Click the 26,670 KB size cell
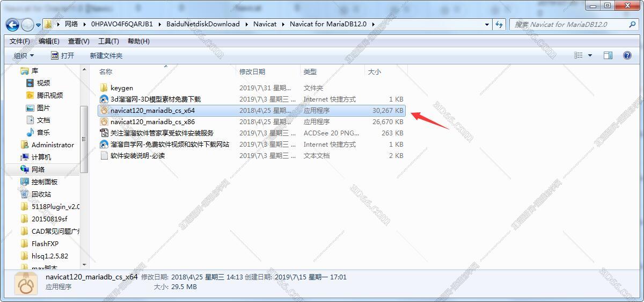The height and width of the screenshot is (302, 644). click(387, 121)
